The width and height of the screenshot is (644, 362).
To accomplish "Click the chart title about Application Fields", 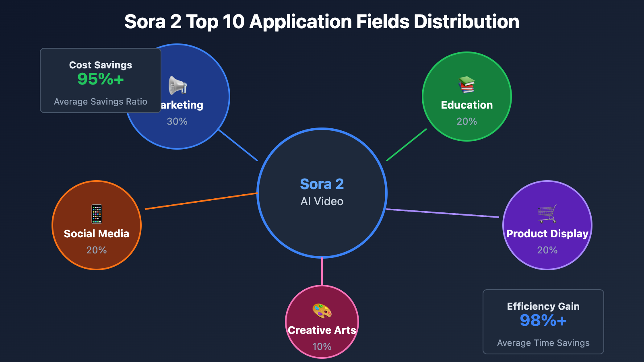I will tap(322, 22).
